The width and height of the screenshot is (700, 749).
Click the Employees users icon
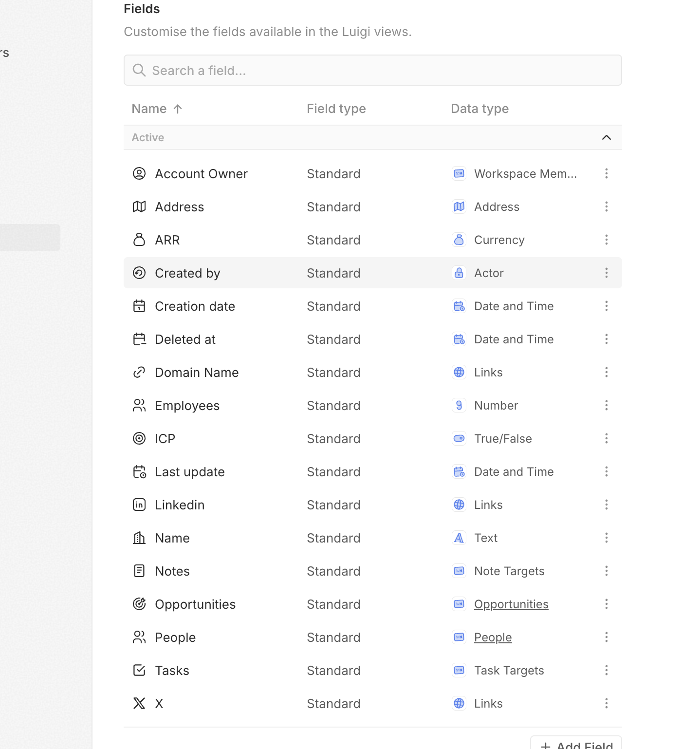(x=139, y=405)
